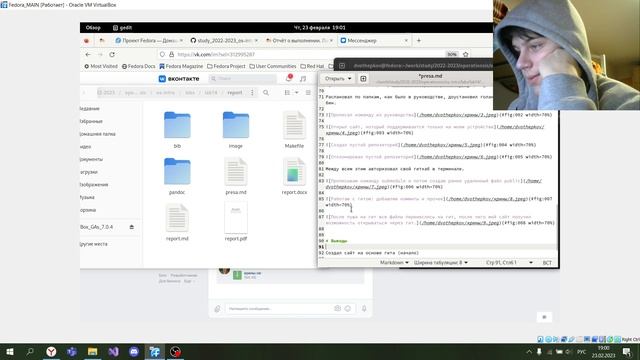The height and width of the screenshot is (360, 640).
Task: Open GNOME clock calendar
Action: point(320,28)
